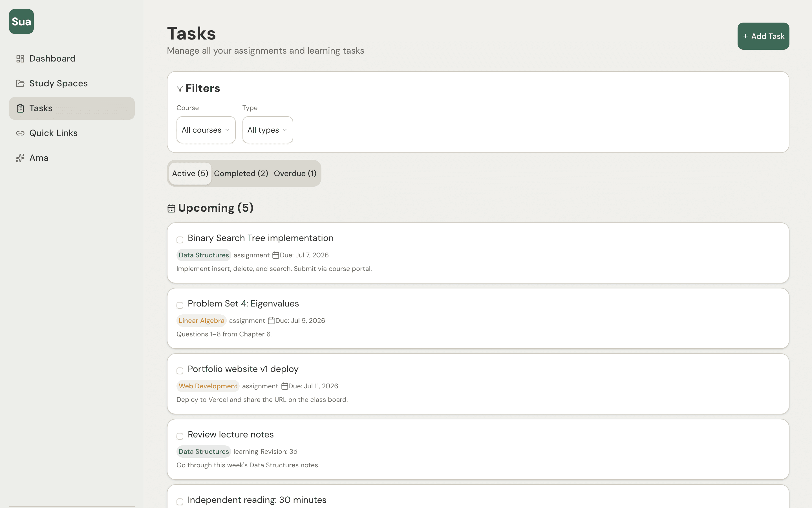
Task: Go to Dashboard in the sidebar
Action: (72, 59)
